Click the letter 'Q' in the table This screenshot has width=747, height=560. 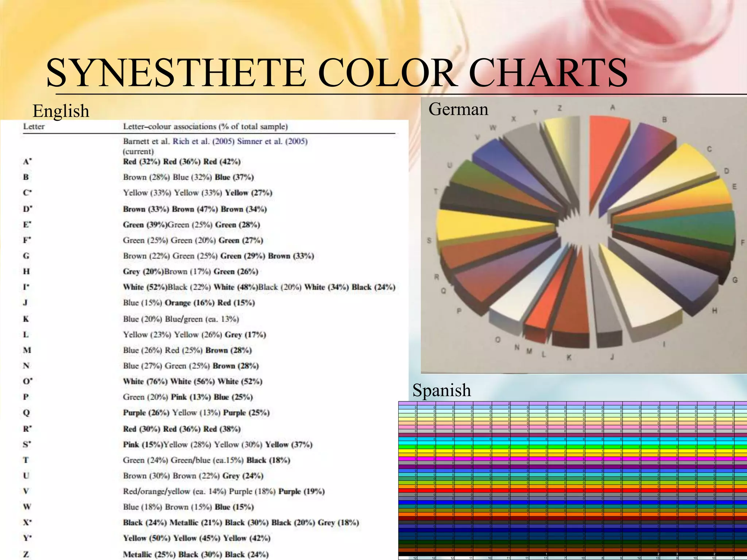pos(26,413)
